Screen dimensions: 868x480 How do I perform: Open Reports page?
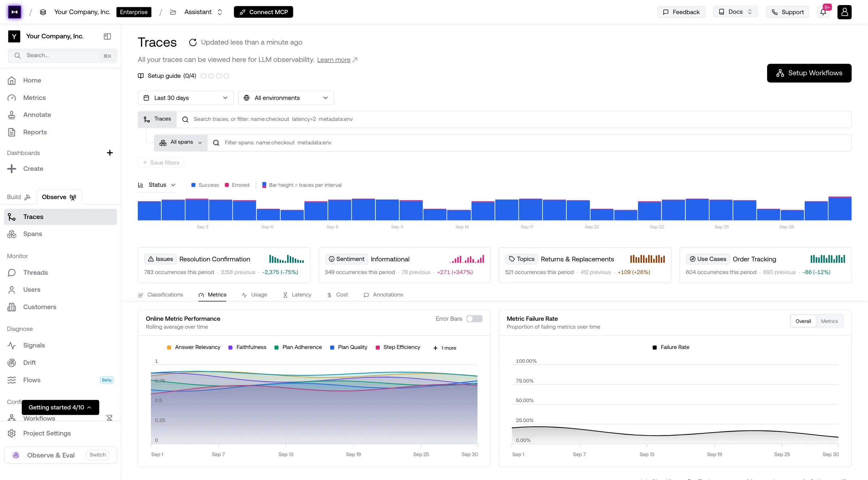pos(60,132)
